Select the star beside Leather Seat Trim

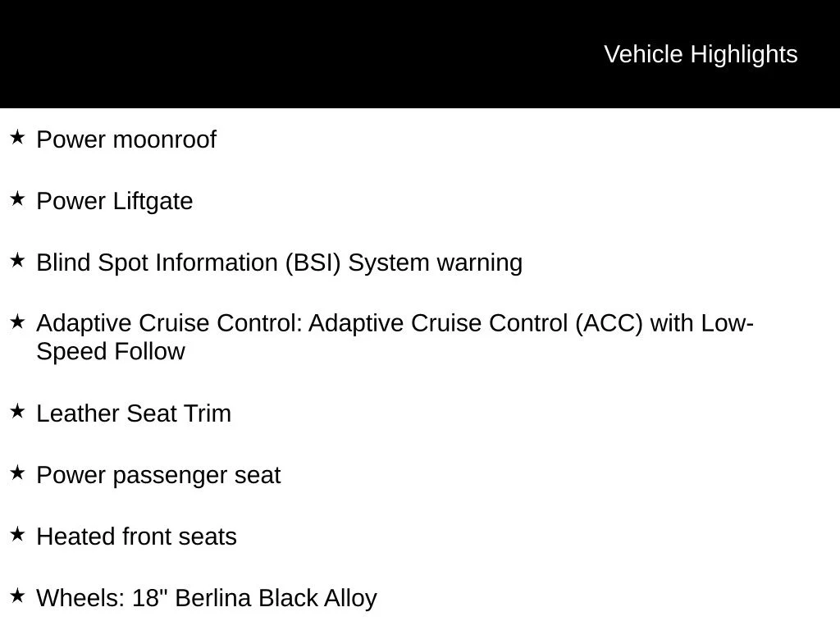tap(17, 412)
